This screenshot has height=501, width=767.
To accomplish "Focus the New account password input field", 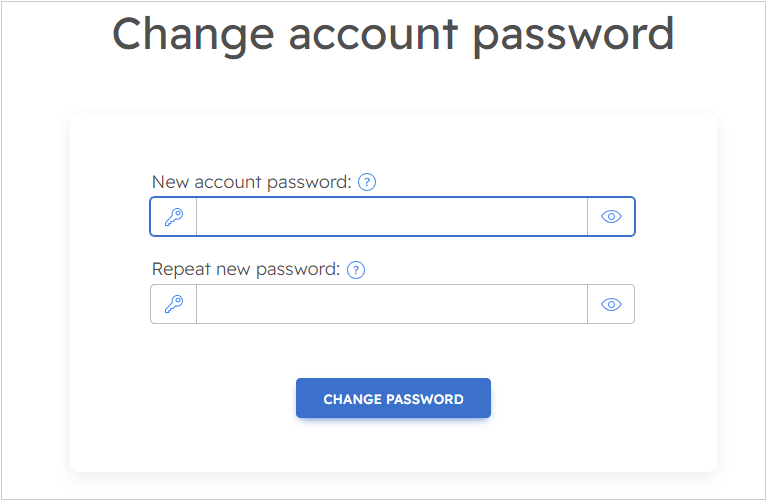I will pos(391,217).
